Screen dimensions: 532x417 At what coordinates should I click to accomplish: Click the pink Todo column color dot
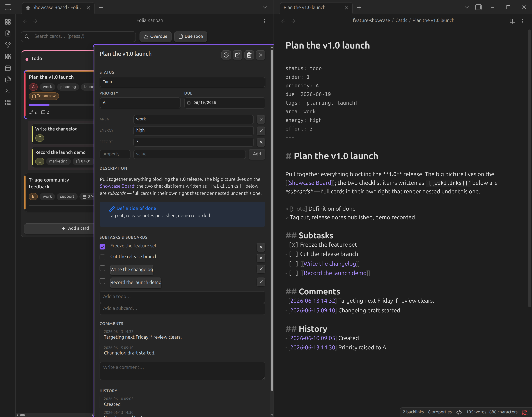(x=27, y=59)
